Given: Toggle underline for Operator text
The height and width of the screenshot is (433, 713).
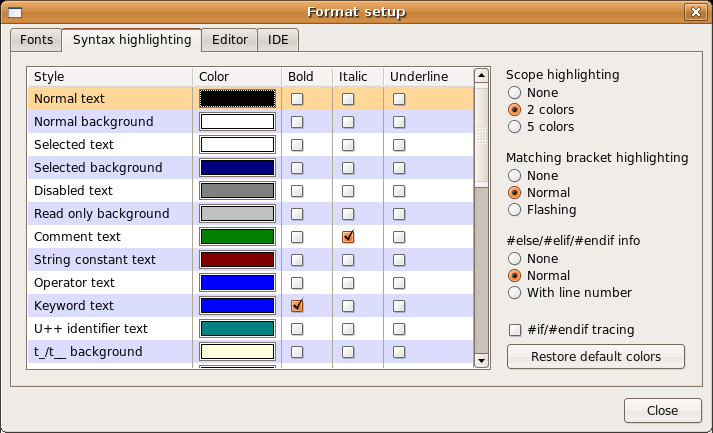Looking at the screenshot, I should point(399,283).
